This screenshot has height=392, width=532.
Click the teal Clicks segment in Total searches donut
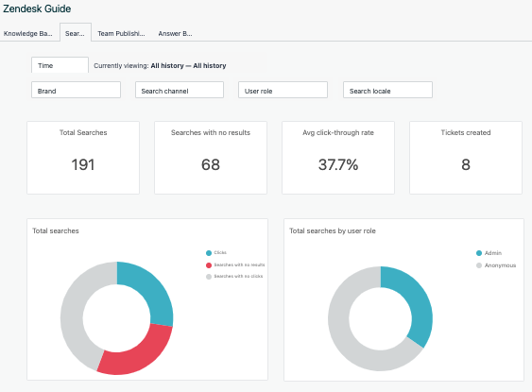coord(153,292)
